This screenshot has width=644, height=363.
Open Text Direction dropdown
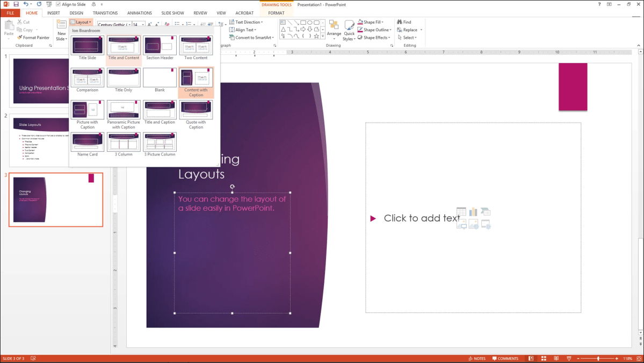(246, 22)
